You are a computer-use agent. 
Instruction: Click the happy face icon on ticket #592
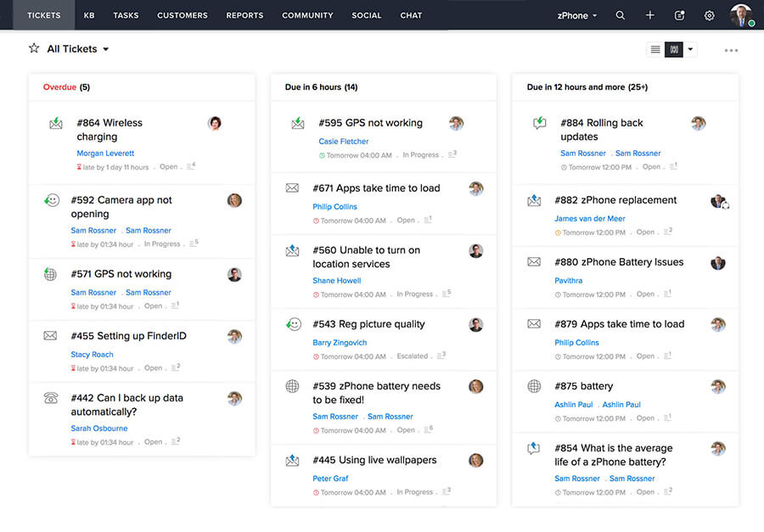click(51, 200)
